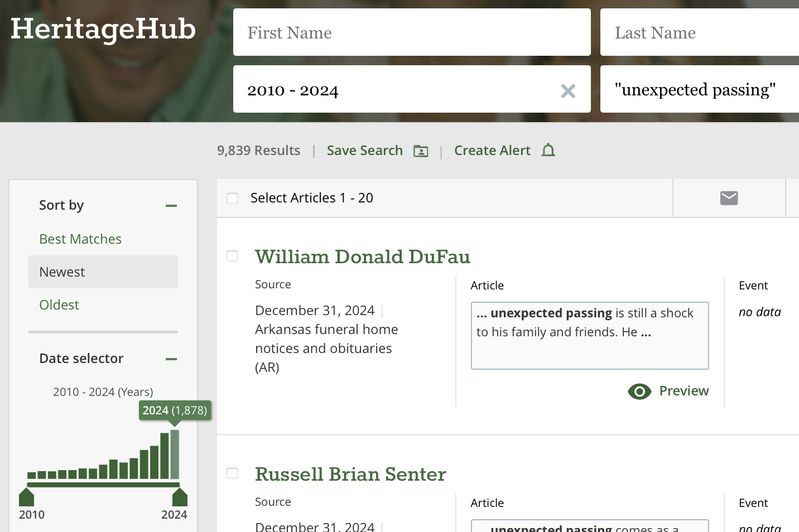Screen dimensions: 799x532
Task: Tick the Russell Brian Senter checkbox
Action: 233,473
